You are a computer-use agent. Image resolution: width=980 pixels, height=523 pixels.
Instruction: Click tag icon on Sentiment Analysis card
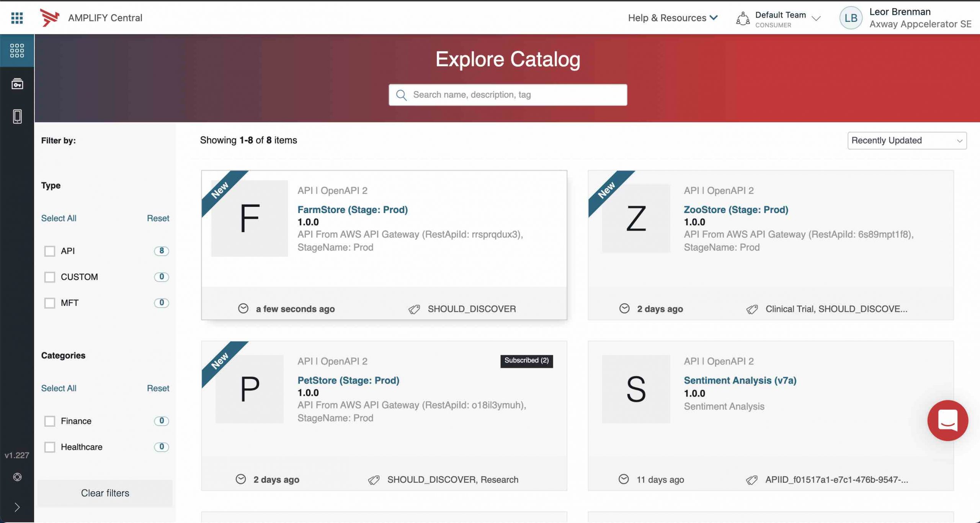[x=751, y=480]
